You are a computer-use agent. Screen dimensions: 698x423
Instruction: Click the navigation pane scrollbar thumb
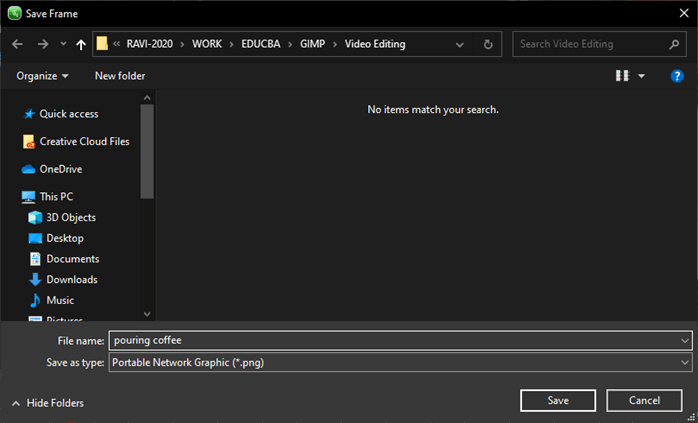point(147,151)
